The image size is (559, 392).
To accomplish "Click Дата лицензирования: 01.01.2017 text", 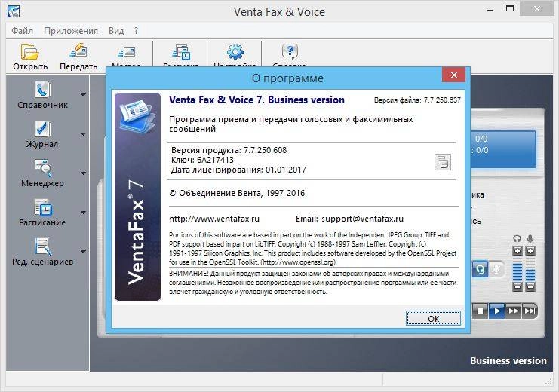I will click(x=238, y=170).
